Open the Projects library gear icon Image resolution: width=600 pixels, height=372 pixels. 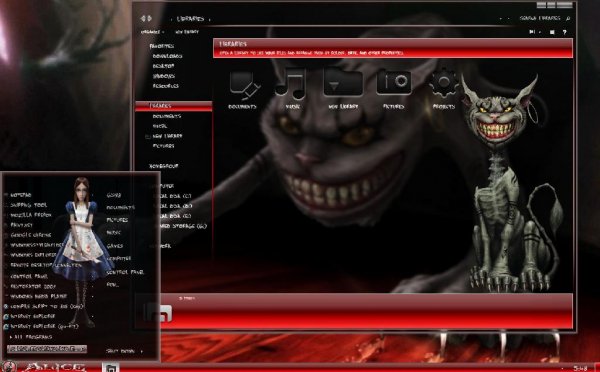pos(444,83)
